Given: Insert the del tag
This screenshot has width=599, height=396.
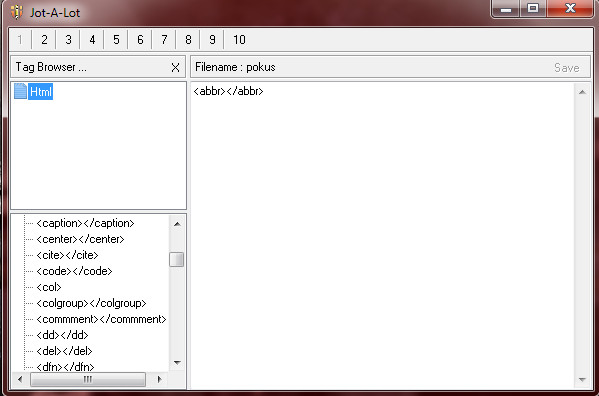Looking at the screenshot, I should point(64,351).
